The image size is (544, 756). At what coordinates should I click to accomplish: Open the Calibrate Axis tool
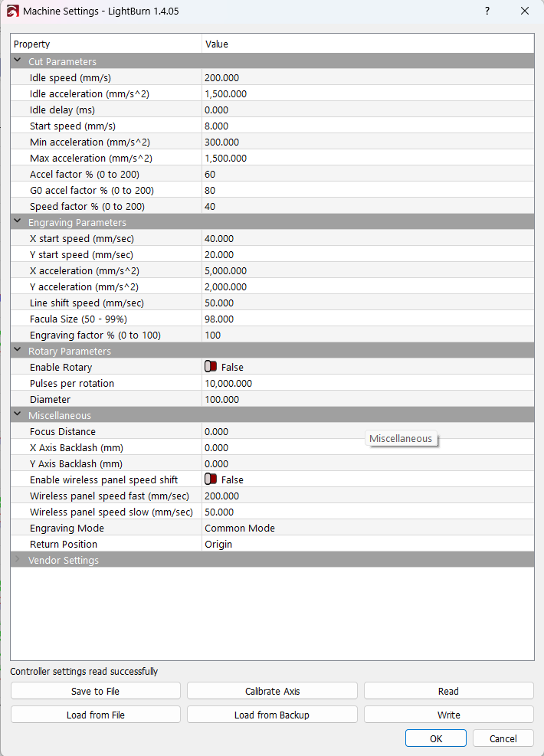[272, 691]
